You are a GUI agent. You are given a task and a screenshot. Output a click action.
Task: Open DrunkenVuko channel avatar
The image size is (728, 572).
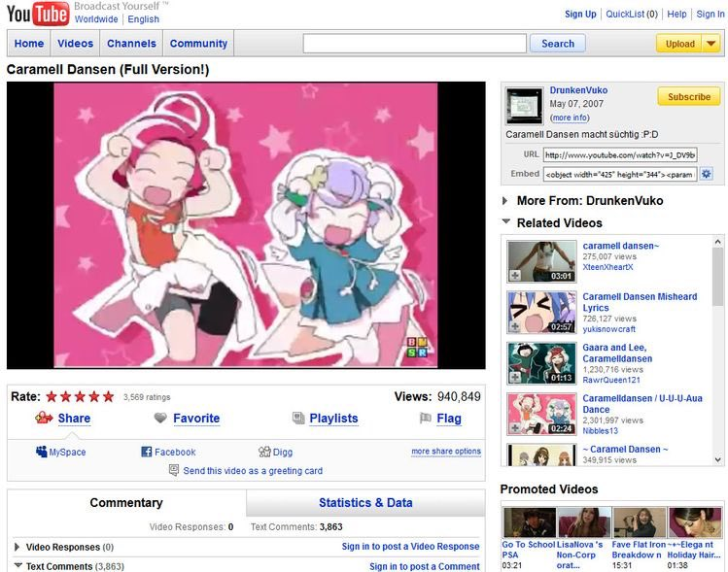click(524, 106)
